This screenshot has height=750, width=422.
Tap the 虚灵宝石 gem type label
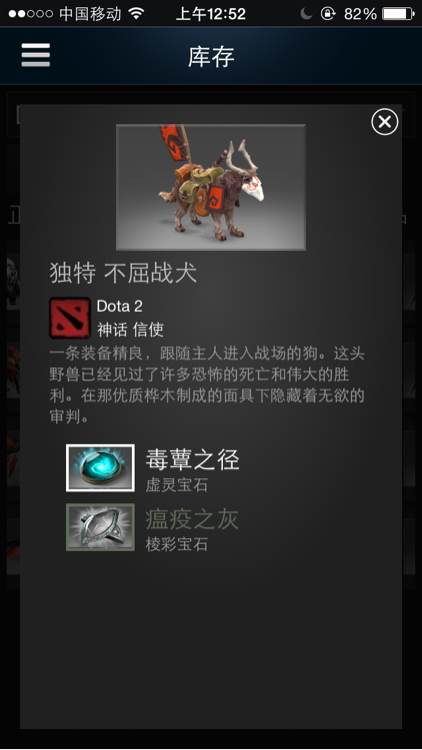177,485
